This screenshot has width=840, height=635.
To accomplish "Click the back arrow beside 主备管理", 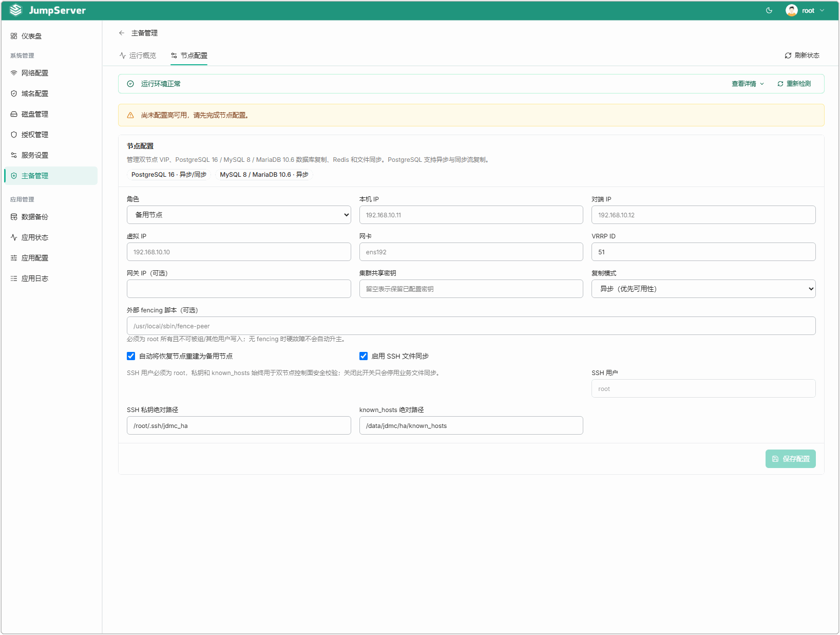I will (x=122, y=33).
